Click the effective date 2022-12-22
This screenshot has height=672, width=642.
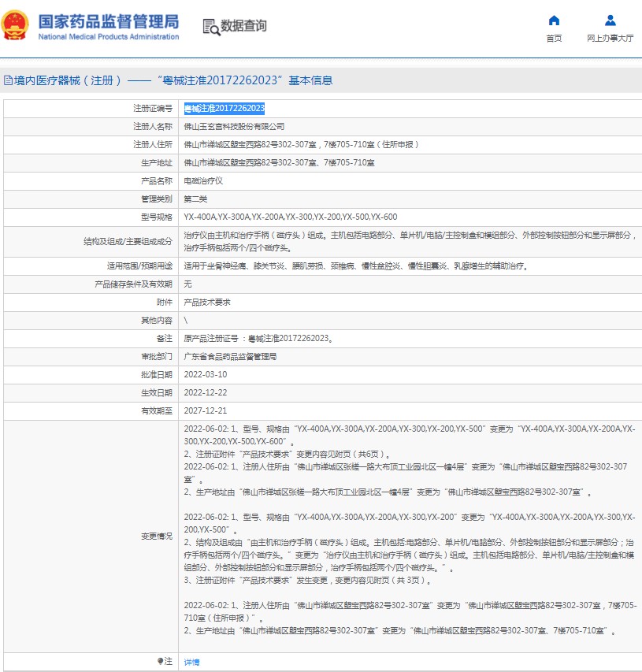206,392
